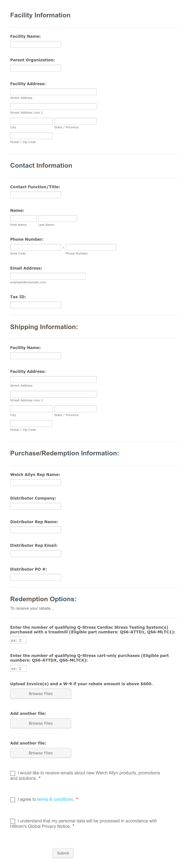Click the Tax ID input field
188x868 pixels.
[35, 305]
